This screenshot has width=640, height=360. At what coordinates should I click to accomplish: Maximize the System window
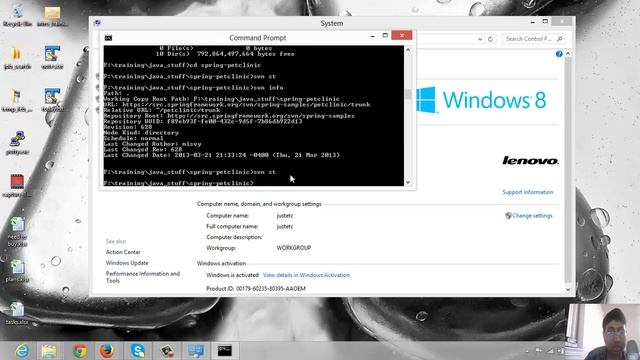pos(545,21)
